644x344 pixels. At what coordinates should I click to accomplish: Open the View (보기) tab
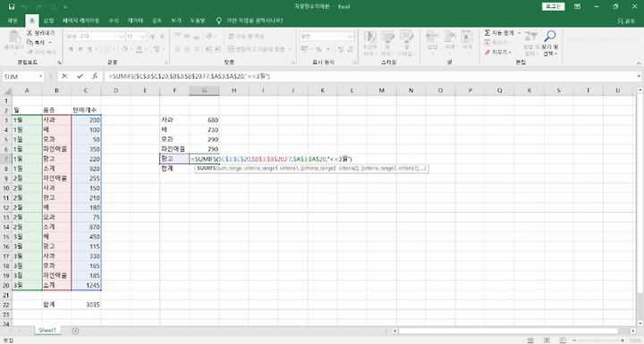tap(176, 21)
